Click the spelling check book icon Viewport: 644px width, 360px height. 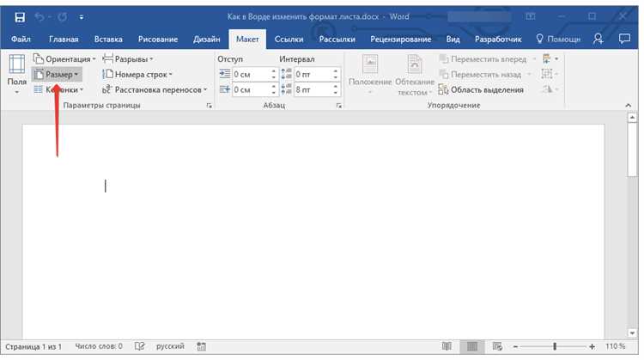pos(140,346)
